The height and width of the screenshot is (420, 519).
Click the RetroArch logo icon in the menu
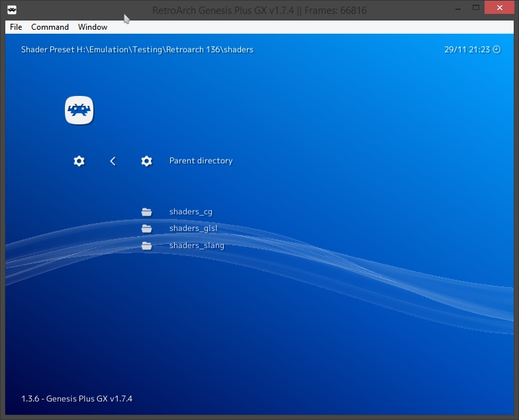tap(79, 110)
